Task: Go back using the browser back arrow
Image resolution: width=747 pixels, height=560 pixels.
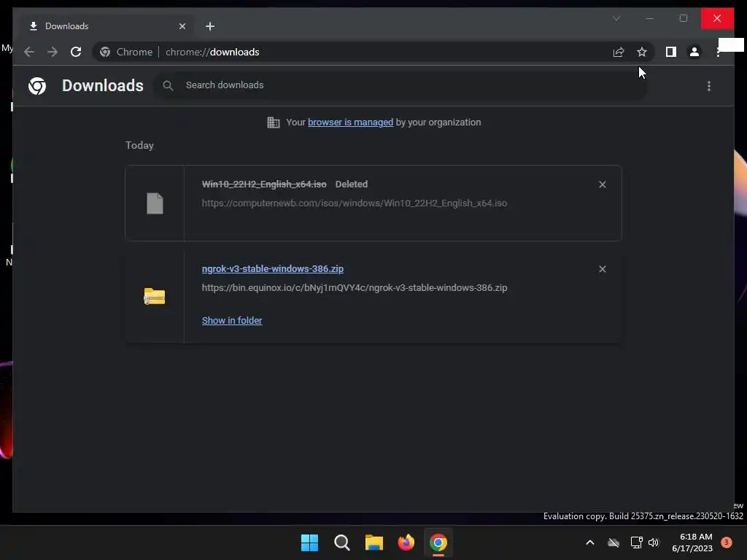Action: [29, 52]
